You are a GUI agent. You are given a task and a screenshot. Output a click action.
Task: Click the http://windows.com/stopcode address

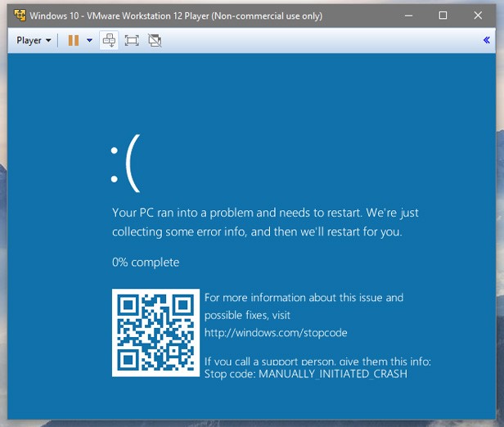tap(276, 332)
